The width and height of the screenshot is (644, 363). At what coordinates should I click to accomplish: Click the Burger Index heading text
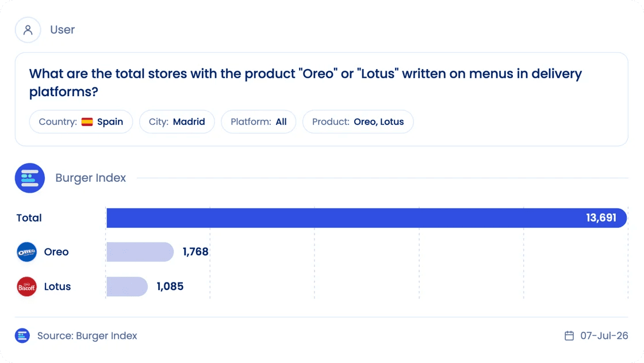pos(91,178)
